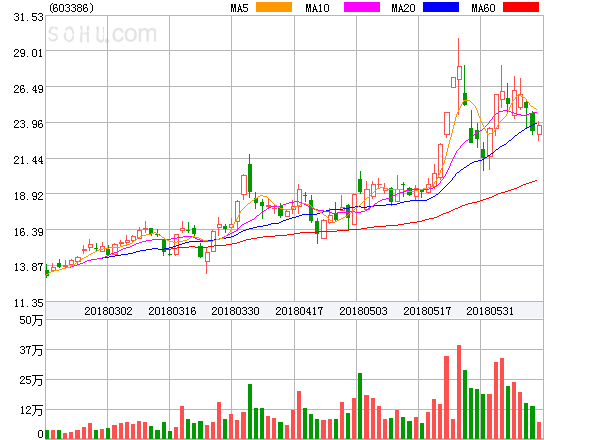This screenshot has width=600, height=440.
Task: Click the orange MA5 legend swatch
Action: click(274, 7)
